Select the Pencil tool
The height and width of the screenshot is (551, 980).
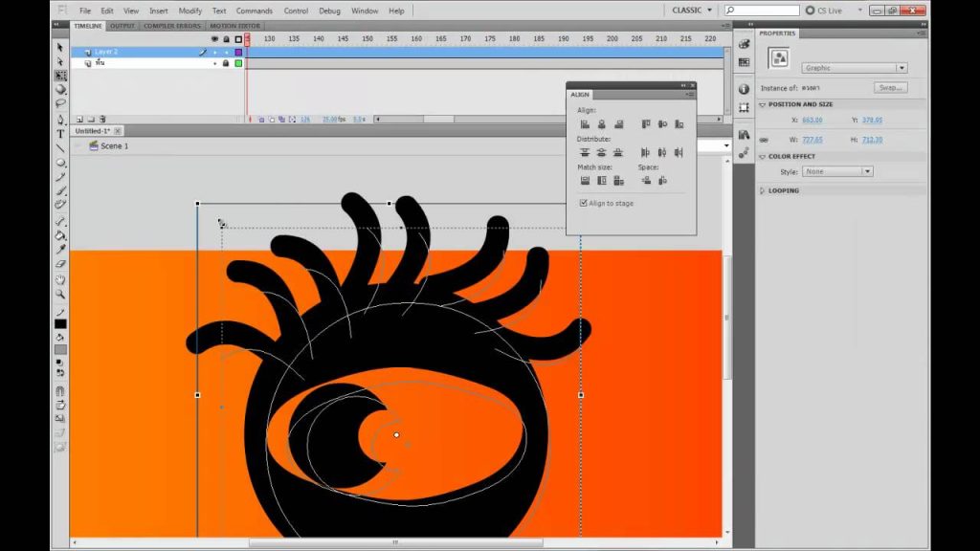(x=60, y=177)
